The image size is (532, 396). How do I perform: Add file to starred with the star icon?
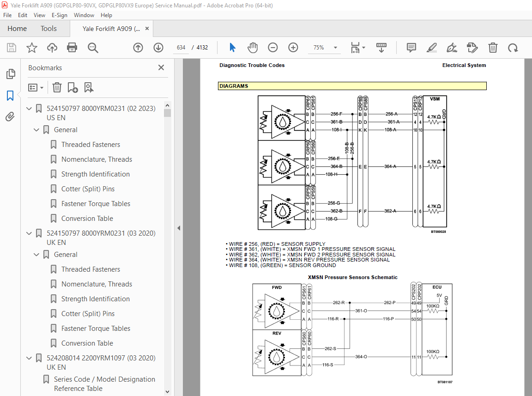[31, 48]
